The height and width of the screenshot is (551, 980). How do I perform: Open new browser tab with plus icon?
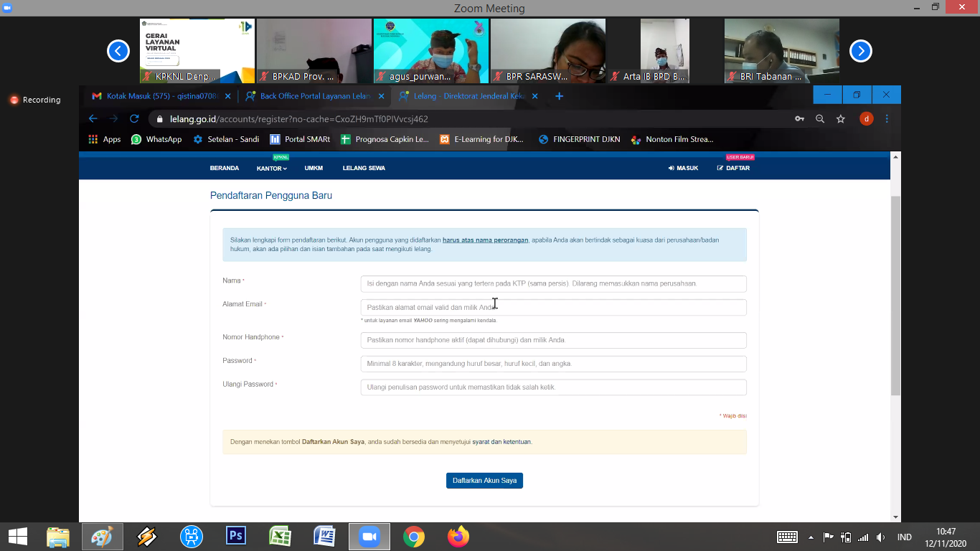(x=560, y=96)
